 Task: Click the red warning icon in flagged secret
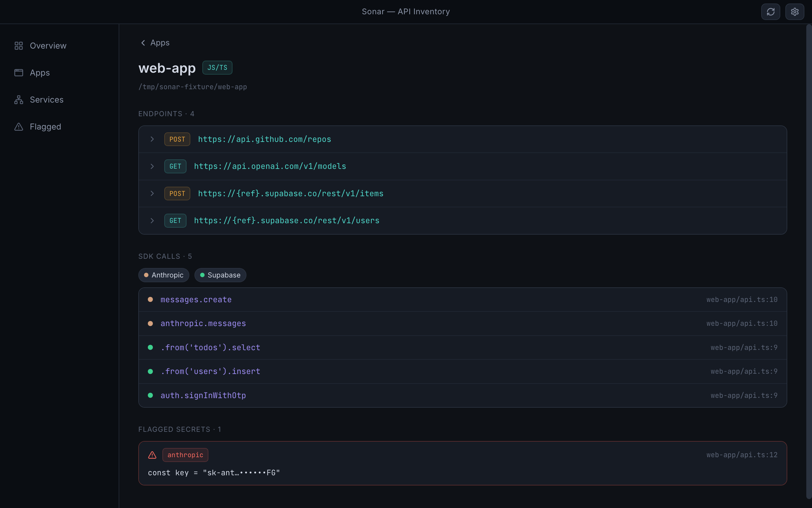pyautogui.click(x=152, y=455)
